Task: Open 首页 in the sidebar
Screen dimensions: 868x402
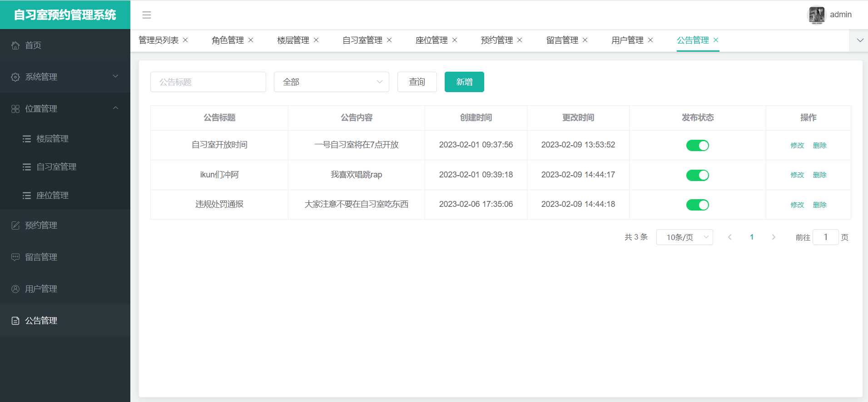Action: 65,45
